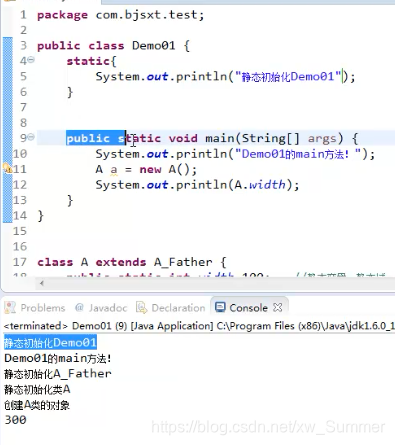Click the 'package' keyword on line 1

tap(62, 15)
